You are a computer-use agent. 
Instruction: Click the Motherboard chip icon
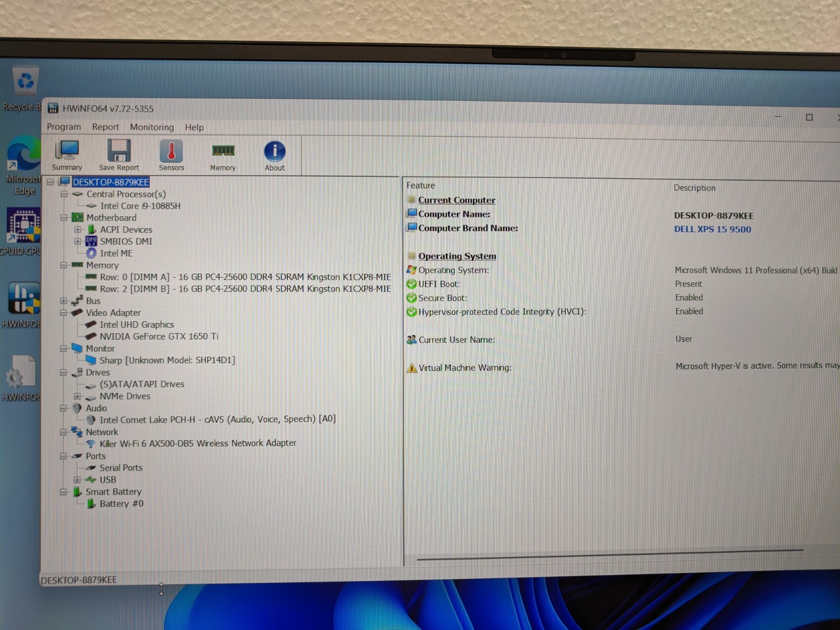point(77,217)
